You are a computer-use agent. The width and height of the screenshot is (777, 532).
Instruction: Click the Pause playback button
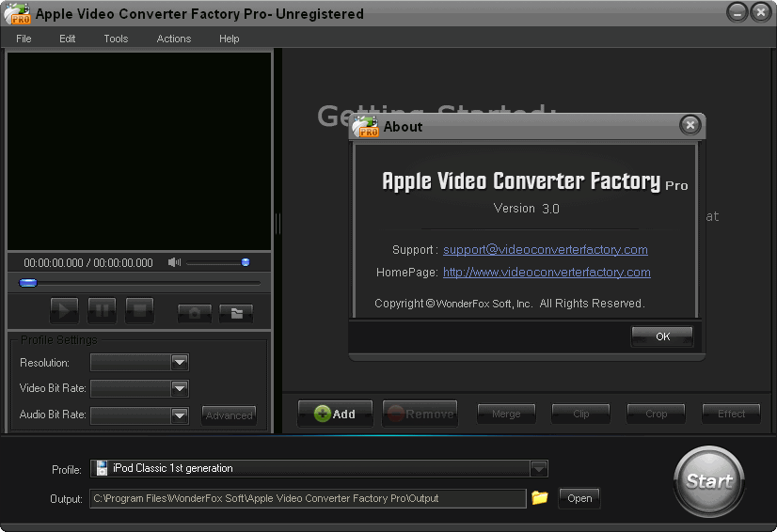point(102,310)
